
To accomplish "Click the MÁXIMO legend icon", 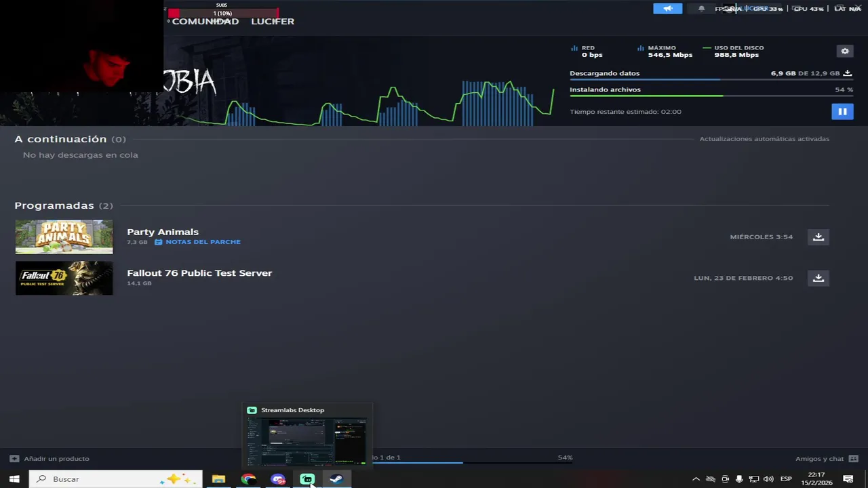I will pyautogui.click(x=641, y=48).
